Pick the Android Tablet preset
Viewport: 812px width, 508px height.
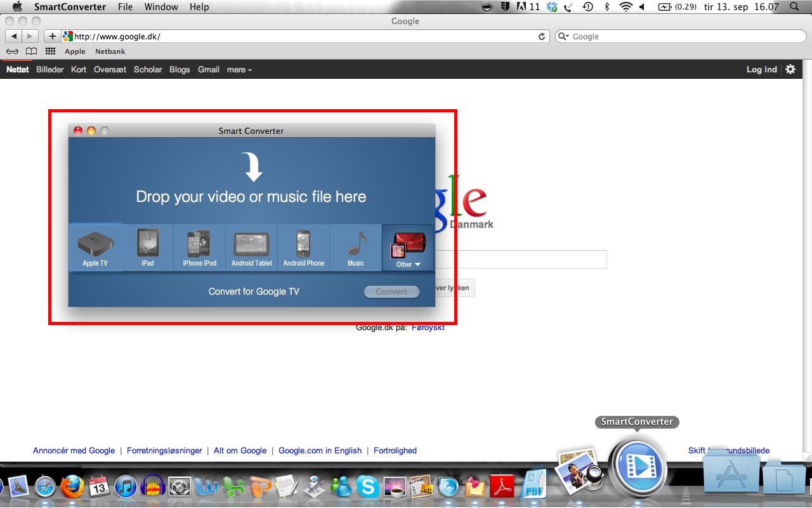click(x=252, y=248)
